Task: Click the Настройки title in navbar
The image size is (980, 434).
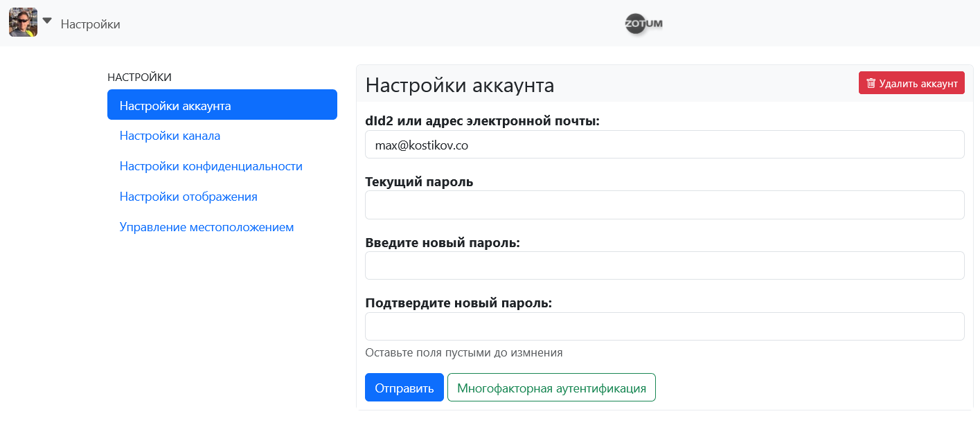Action: (91, 24)
